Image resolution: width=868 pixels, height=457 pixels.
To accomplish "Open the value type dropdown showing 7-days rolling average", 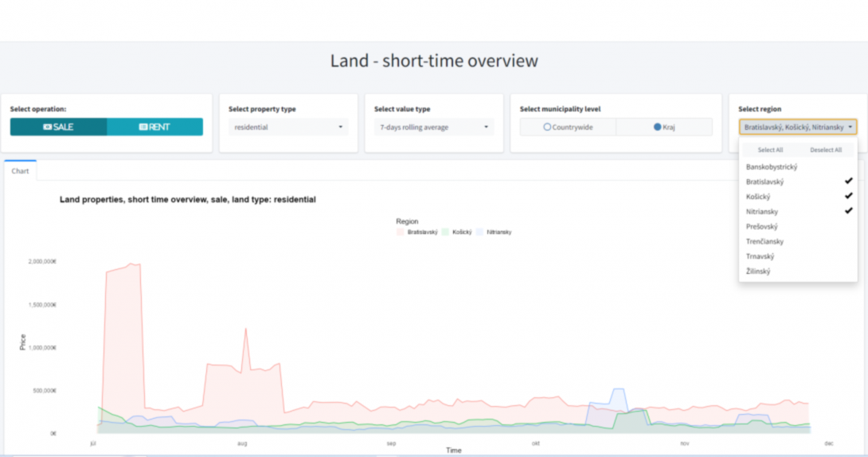I will click(x=434, y=127).
